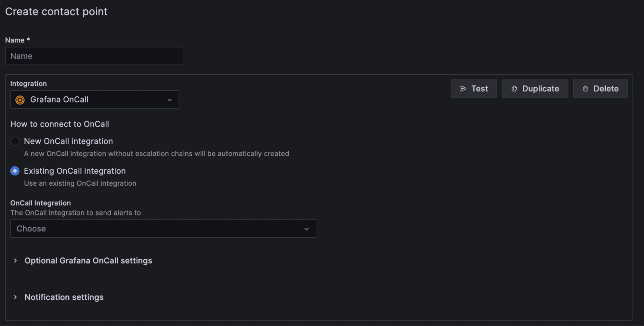Screen dimensions: 644x326
Task: Expand the Optional Grafana OnCall settings section
Action: (88, 261)
